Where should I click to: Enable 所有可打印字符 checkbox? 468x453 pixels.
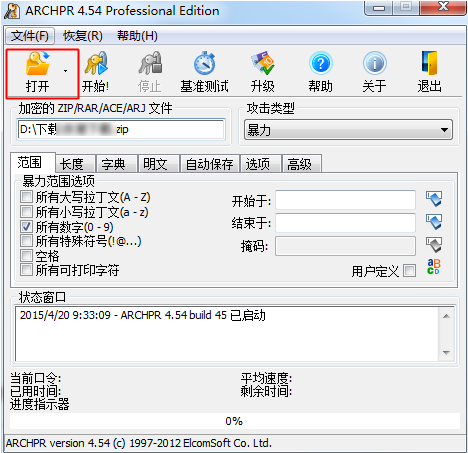(x=26, y=270)
